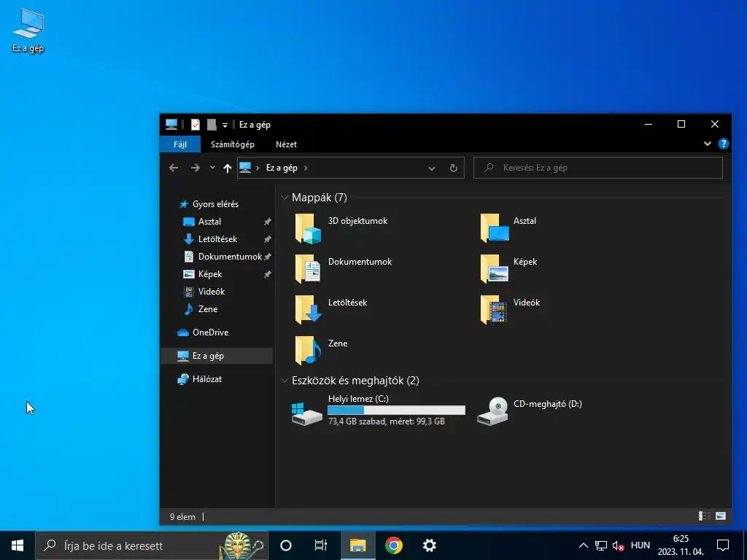Viewport: 747px width, 560px height.
Task: Switch to the Számítógép ribbon tab
Action: pos(233,144)
